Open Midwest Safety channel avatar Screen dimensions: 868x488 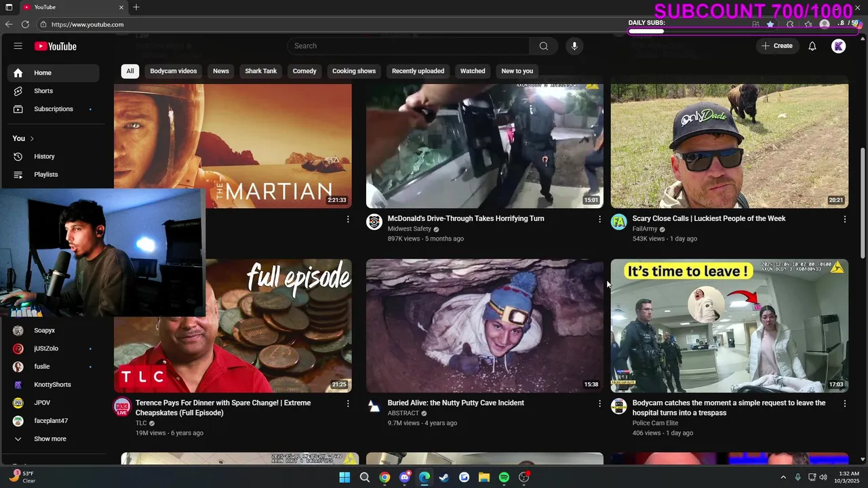pos(374,222)
